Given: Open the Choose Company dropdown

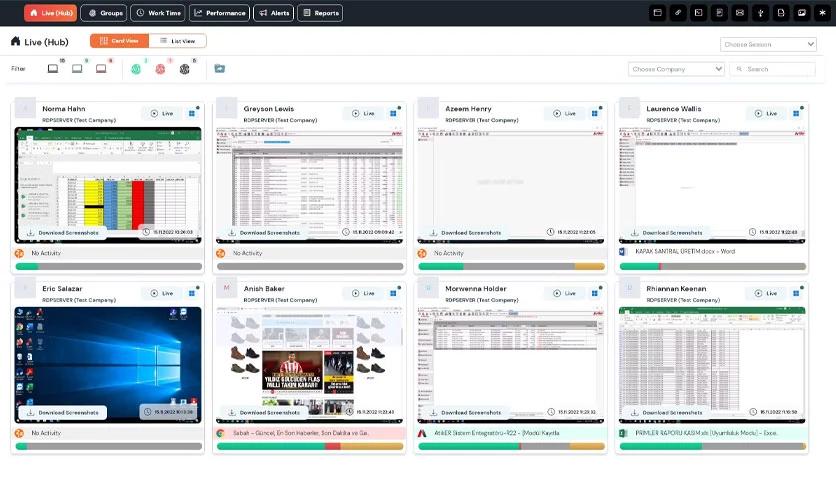Looking at the screenshot, I should 676,69.
